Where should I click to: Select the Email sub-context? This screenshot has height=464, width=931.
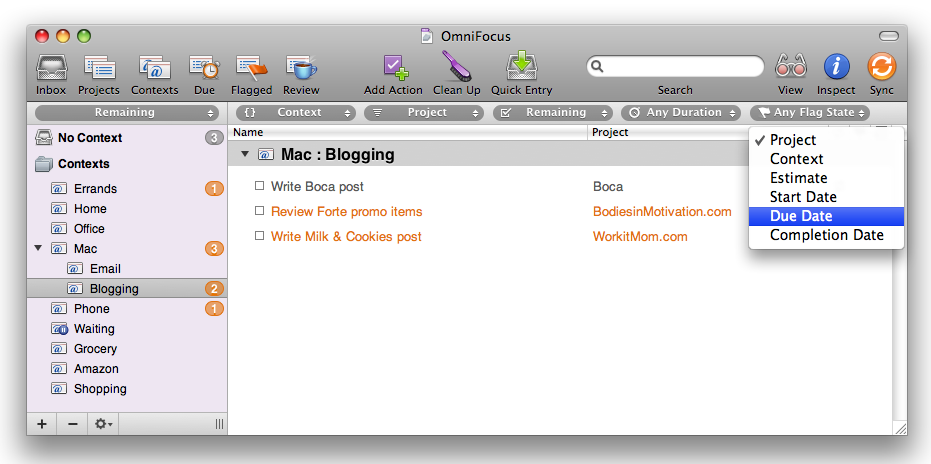coord(127,269)
